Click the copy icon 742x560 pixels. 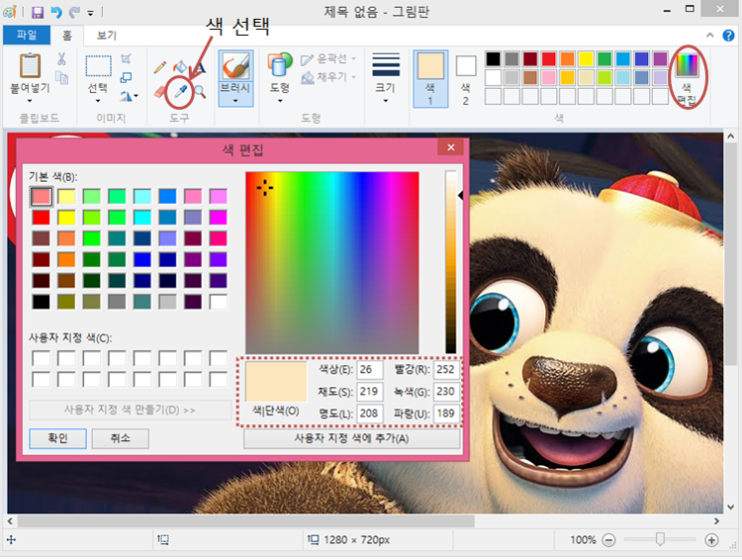click(62, 77)
